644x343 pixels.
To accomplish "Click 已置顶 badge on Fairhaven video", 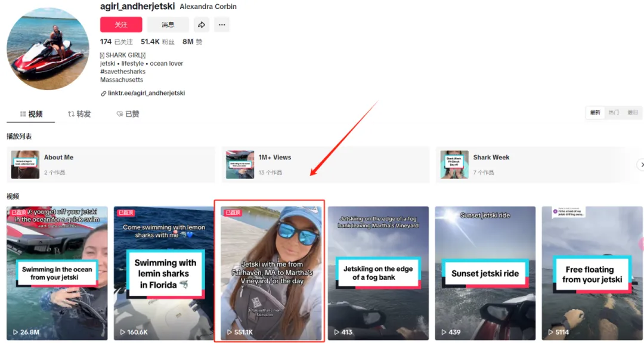I will point(233,213).
